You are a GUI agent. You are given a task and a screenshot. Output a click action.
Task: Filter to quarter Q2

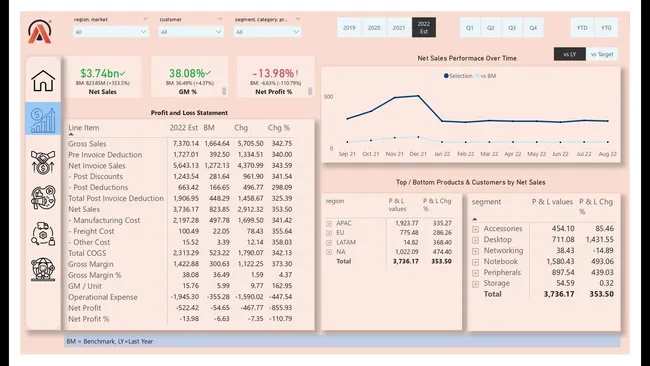click(491, 27)
